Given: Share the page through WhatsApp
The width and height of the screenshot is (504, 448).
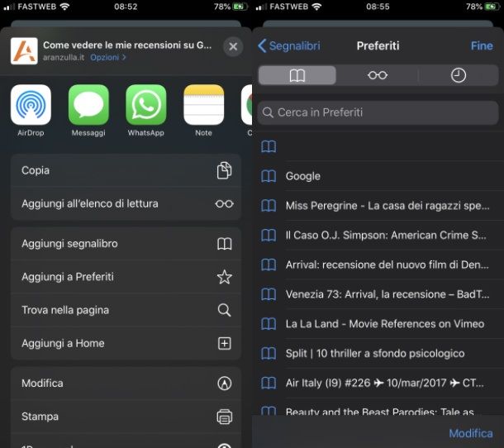Looking at the screenshot, I should point(146,104).
